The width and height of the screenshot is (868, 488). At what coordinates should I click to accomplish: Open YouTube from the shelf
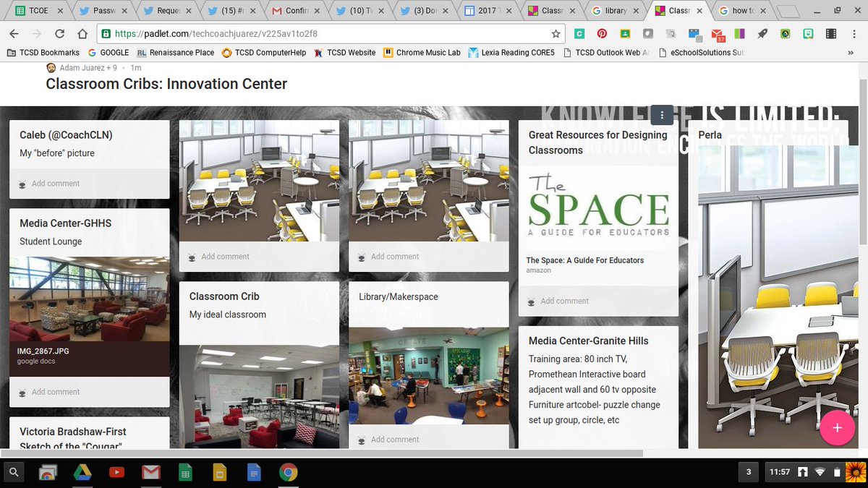click(116, 473)
